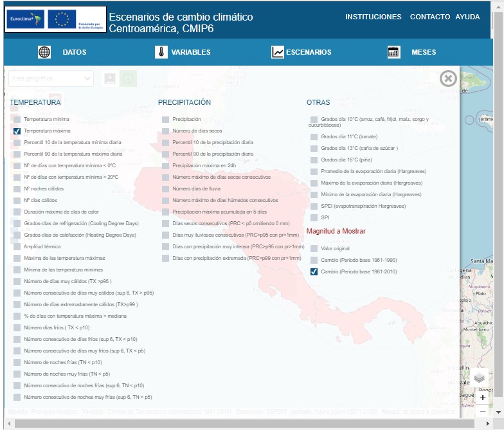Click the Euroclima logo

(25, 20)
